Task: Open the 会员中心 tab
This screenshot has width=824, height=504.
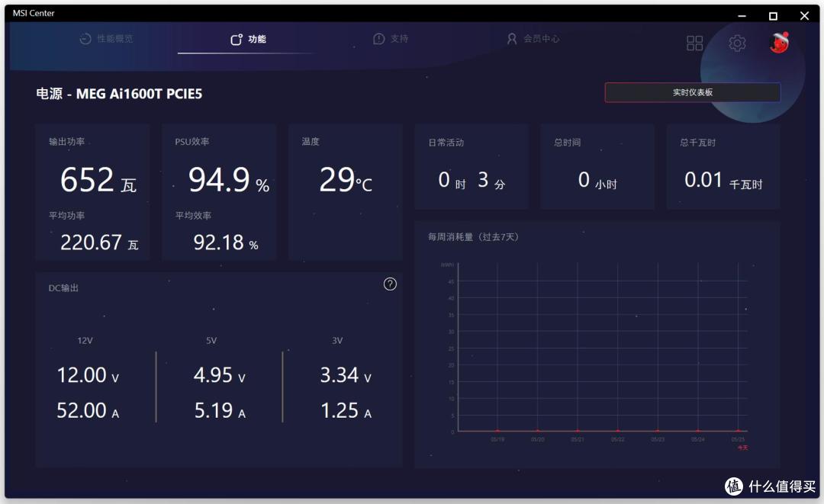Action: pyautogui.click(x=533, y=39)
